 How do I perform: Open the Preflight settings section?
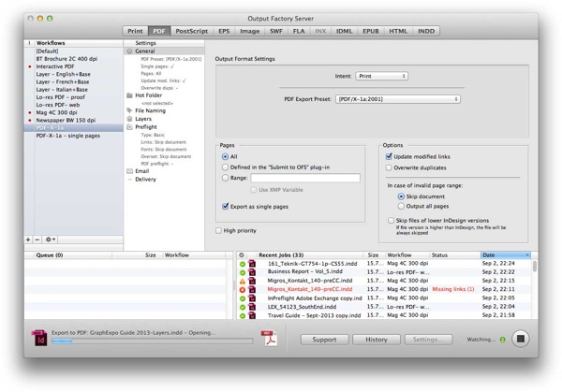point(146,127)
